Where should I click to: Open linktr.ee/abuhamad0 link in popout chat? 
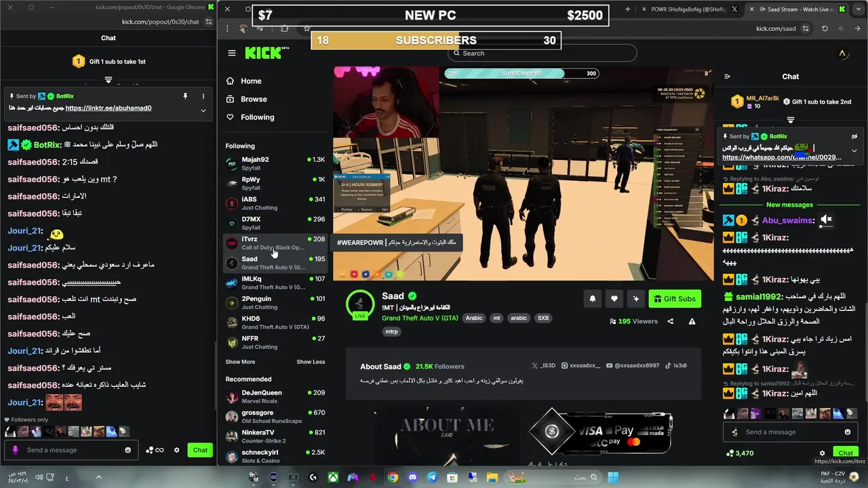(x=108, y=108)
